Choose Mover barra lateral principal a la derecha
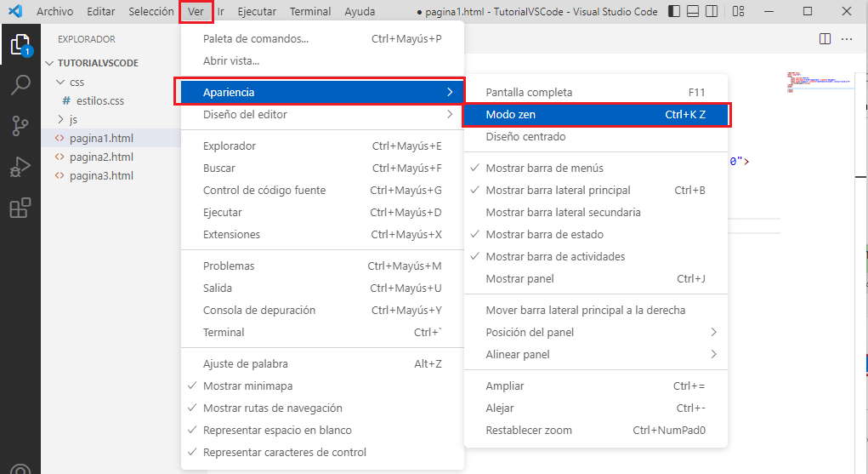 tap(596, 310)
